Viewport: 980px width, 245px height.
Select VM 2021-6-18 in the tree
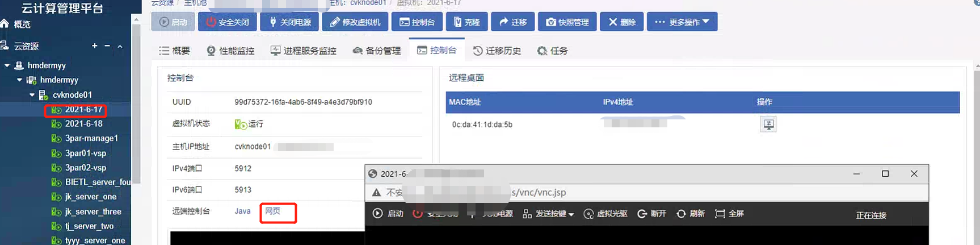coord(83,123)
